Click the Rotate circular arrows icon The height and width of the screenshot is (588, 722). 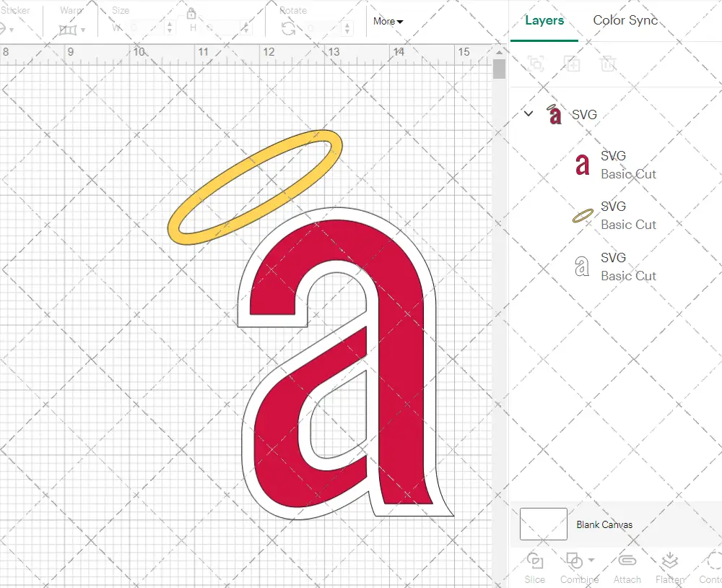(289, 29)
